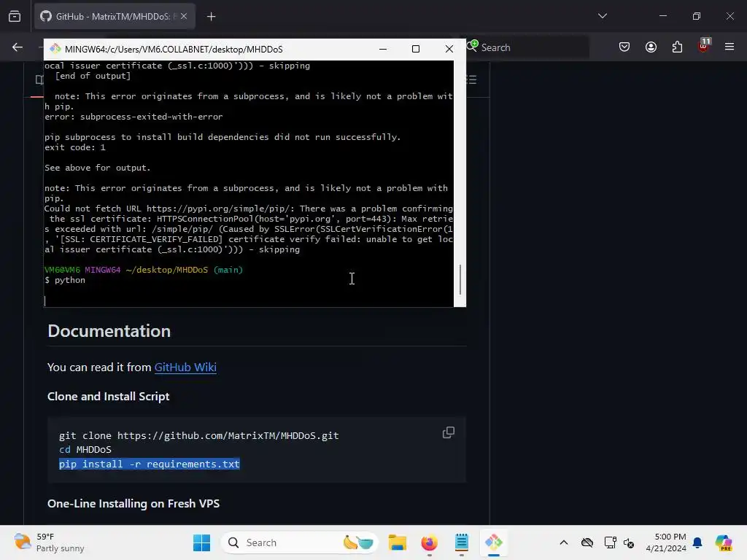Viewport: 747px width, 560px height.
Task: Click the cloud sync tray icon
Action: (x=587, y=542)
